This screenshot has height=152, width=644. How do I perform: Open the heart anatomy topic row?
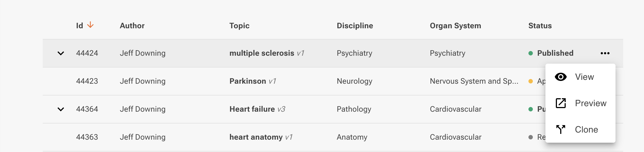pyautogui.click(x=256, y=137)
